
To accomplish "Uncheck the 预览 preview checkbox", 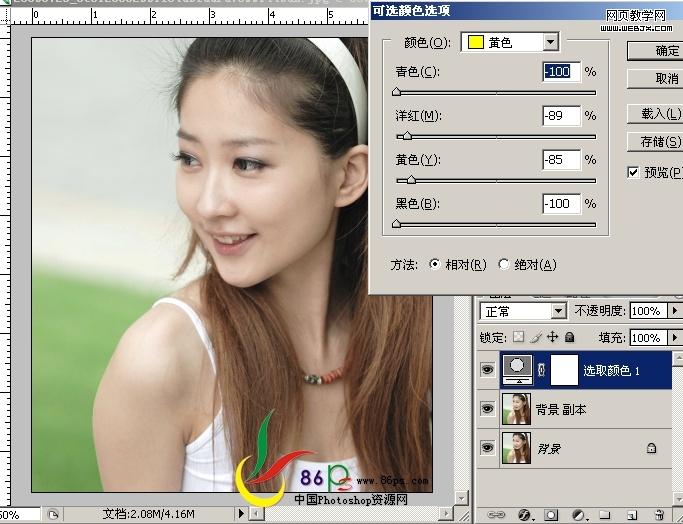I will click(633, 172).
